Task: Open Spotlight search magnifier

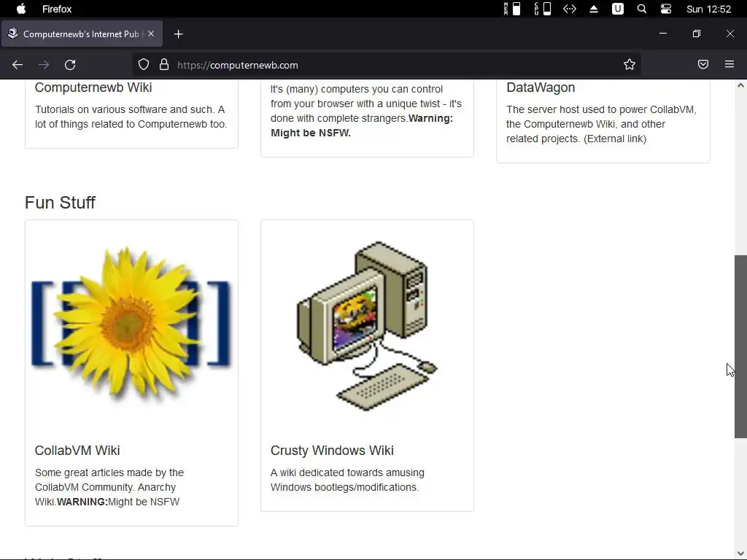Action: pyautogui.click(x=642, y=9)
